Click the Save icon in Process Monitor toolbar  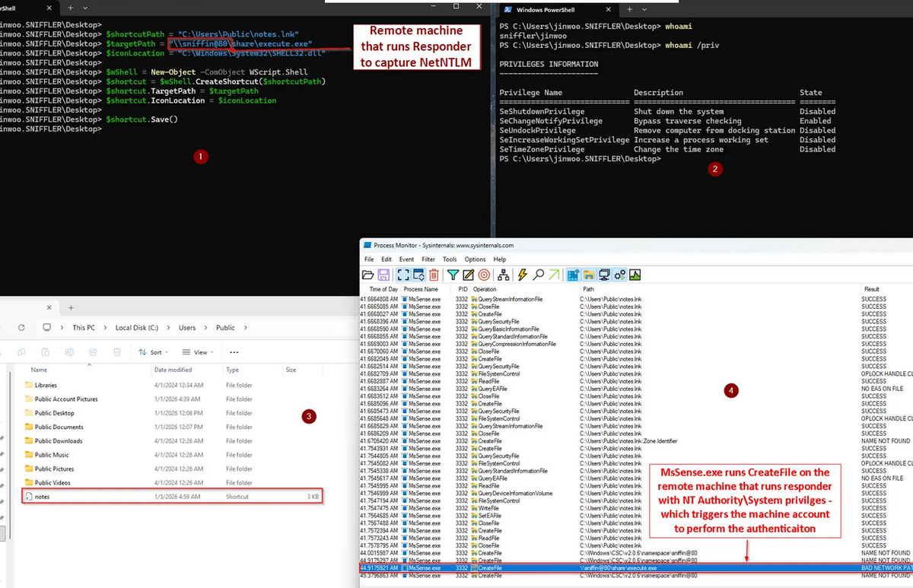(383, 275)
